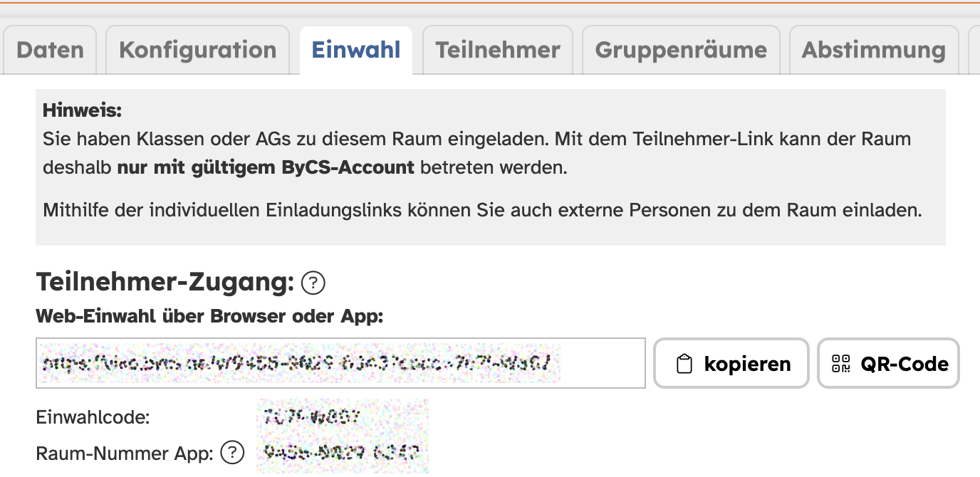Click inside the Web-Einwahl link field

click(x=340, y=363)
